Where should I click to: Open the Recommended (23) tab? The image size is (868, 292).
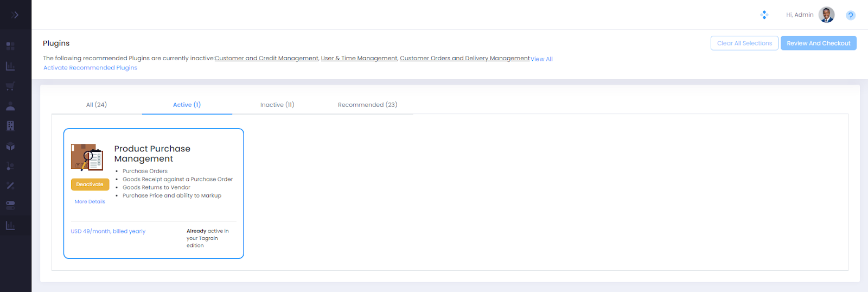(367, 105)
